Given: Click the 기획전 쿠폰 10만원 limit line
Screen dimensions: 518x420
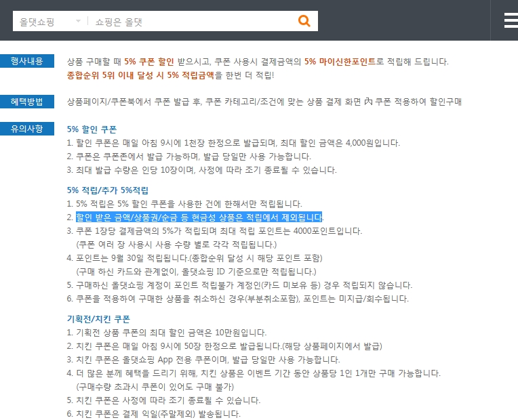Looking at the screenshot, I should point(167,332).
